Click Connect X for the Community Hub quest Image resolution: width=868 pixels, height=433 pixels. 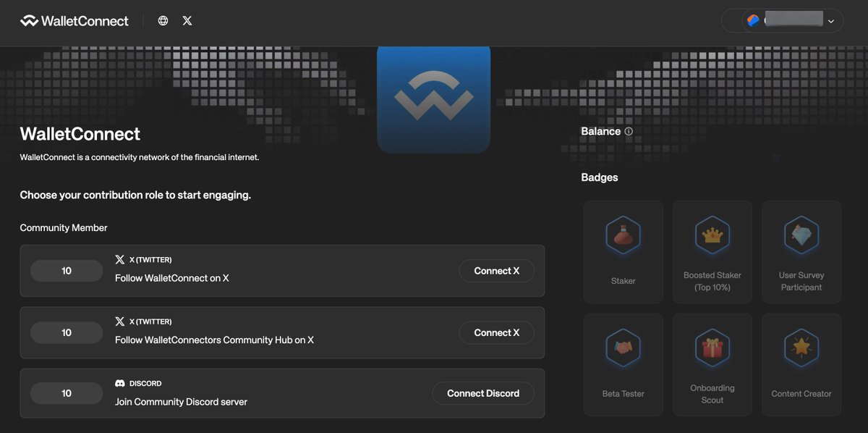(x=496, y=332)
